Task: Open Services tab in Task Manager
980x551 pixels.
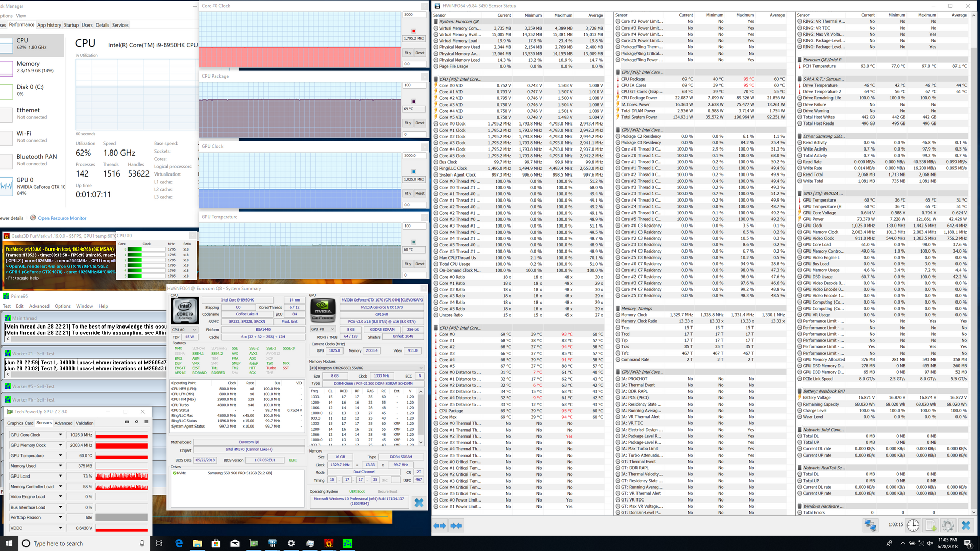Action: click(120, 25)
